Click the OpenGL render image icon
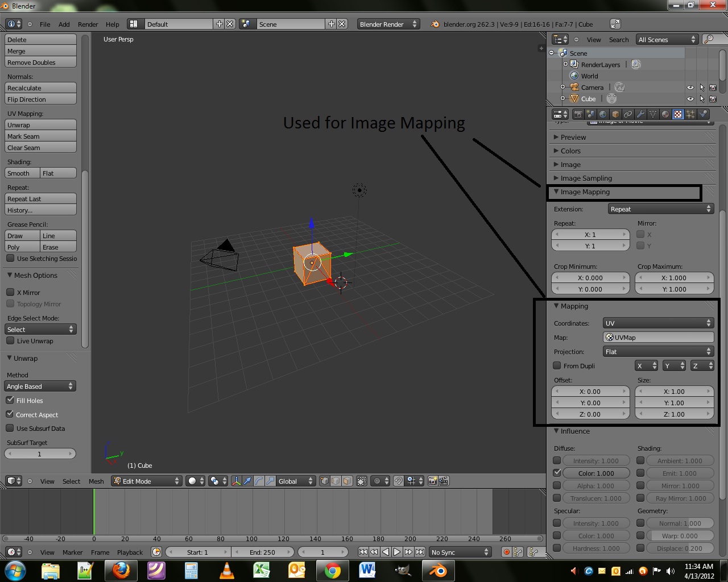The width and height of the screenshot is (728, 582). pyautogui.click(x=432, y=481)
